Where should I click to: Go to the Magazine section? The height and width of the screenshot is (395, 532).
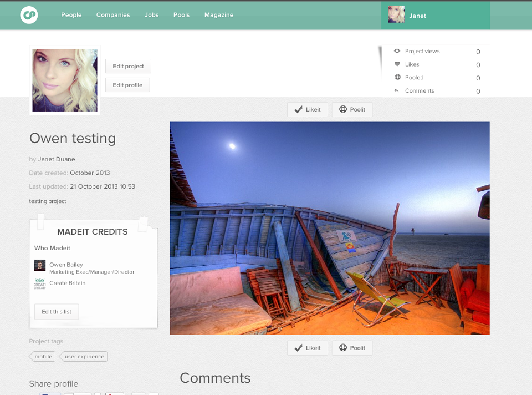pos(219,15)
